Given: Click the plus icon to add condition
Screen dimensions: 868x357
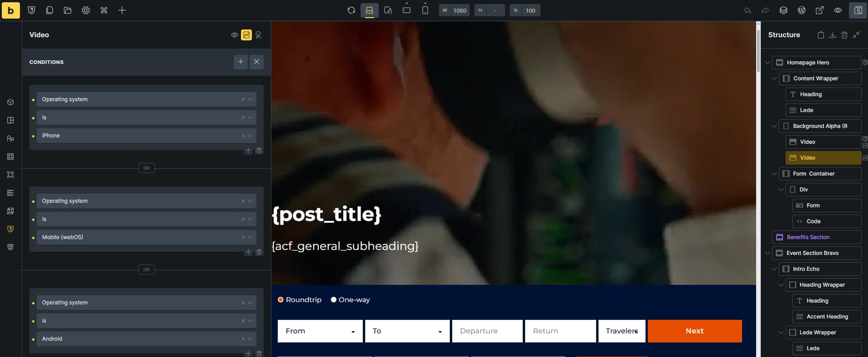Looking at the screenshot, I should click(x=241, y=62).
